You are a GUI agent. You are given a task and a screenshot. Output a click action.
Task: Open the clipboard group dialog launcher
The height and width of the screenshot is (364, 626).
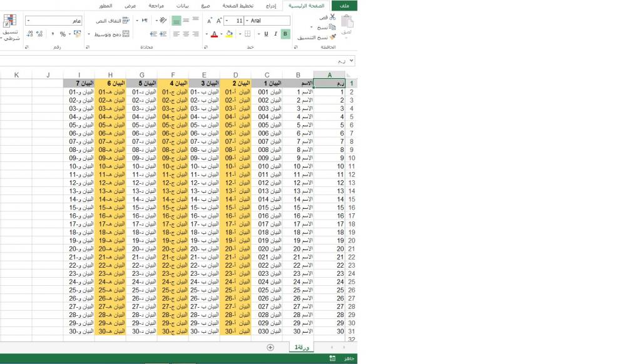(x=296, y=47)
